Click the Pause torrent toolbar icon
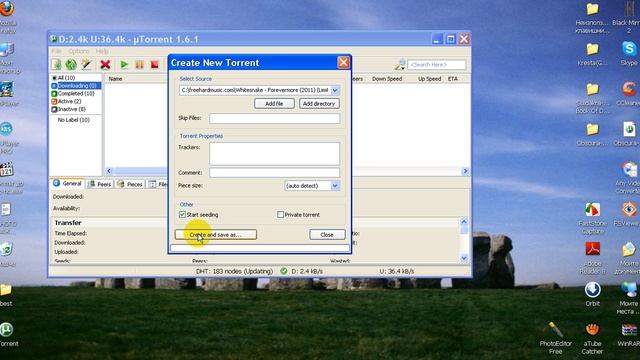 point(140,64)
